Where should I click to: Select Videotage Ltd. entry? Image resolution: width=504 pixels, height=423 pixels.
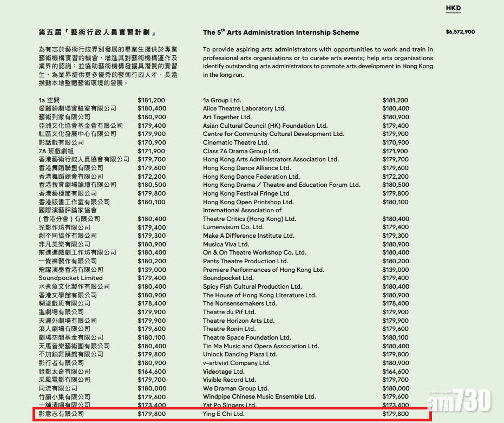tap(224, 372)
